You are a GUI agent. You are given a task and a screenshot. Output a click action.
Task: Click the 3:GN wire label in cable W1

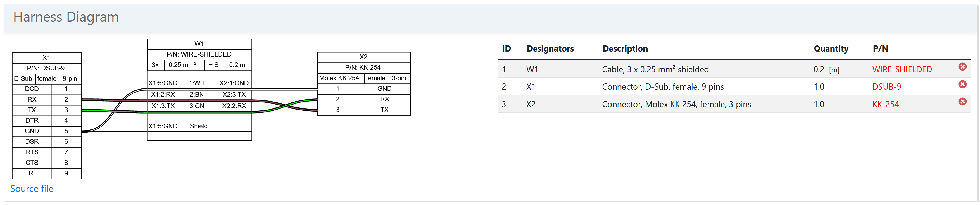[197, 106]
